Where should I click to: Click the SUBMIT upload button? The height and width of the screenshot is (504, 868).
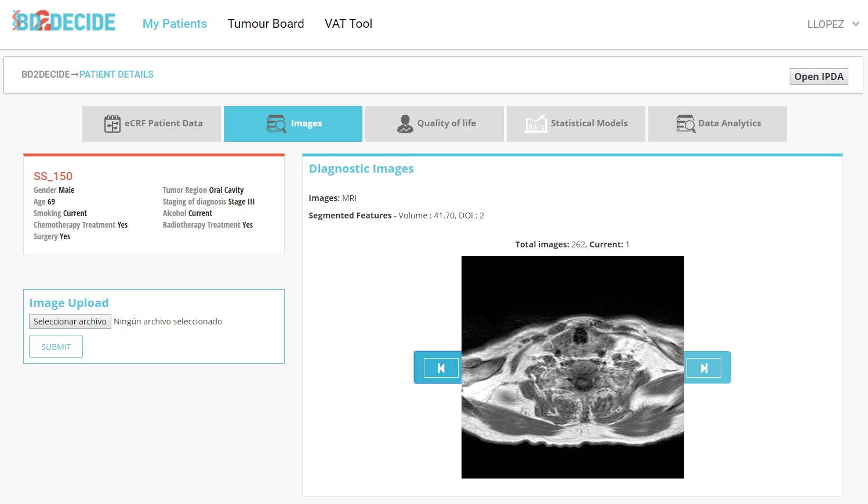click(56, 347)
